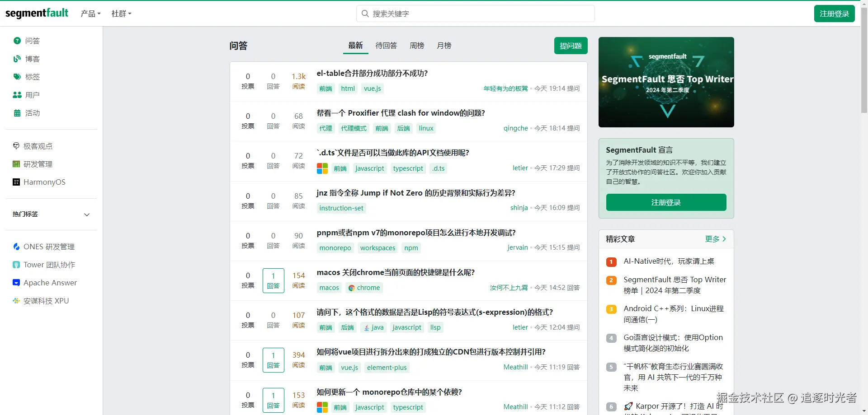Switch to the 待回答 tab
The image size is (868, 415).
386,45
